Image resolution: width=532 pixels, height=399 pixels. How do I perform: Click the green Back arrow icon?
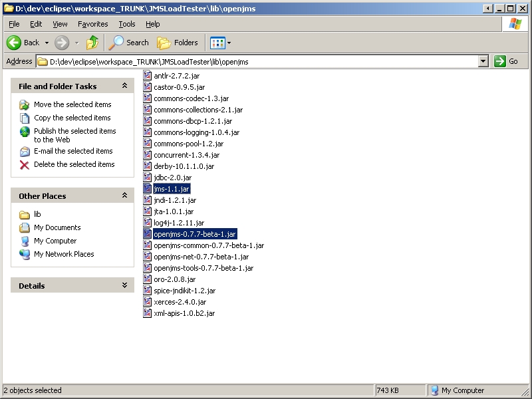click(14, 43)
